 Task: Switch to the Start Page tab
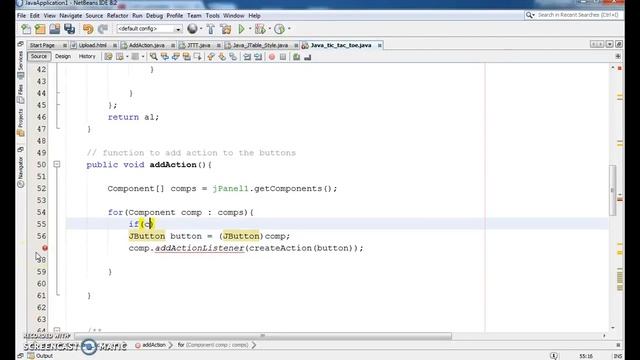coord(42,45)
